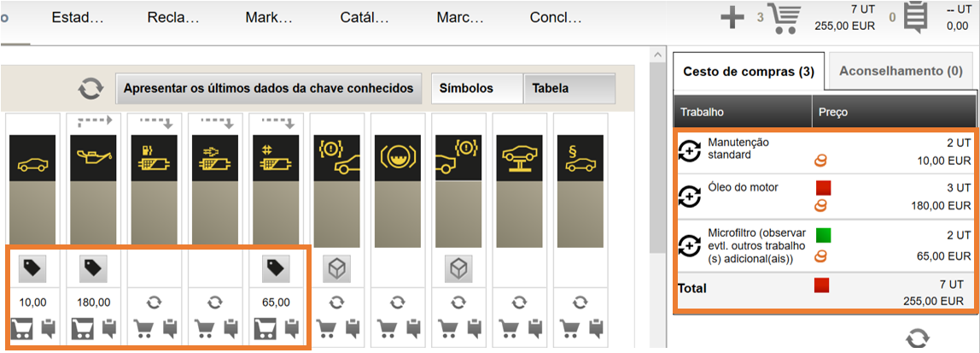This screenshot has width=980, height=353.
Task: Select the Cesto de compras (3) tab
Action: [x=749, y=71]
